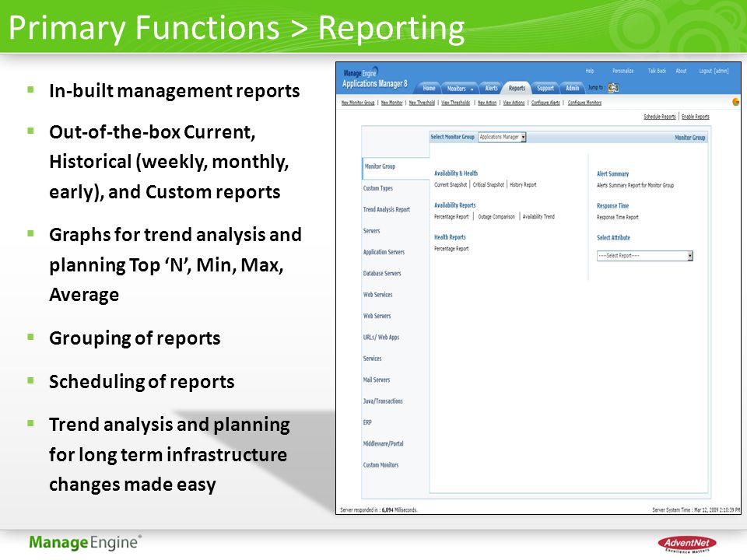747x560 pixels.
Task: Select ERP in the sidebar
Action: coord(367,422)
